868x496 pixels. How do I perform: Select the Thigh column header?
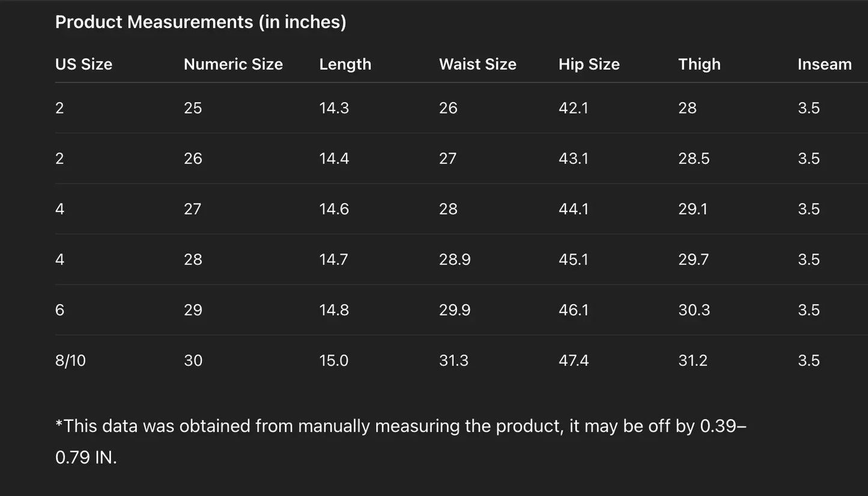click(699, 64)
